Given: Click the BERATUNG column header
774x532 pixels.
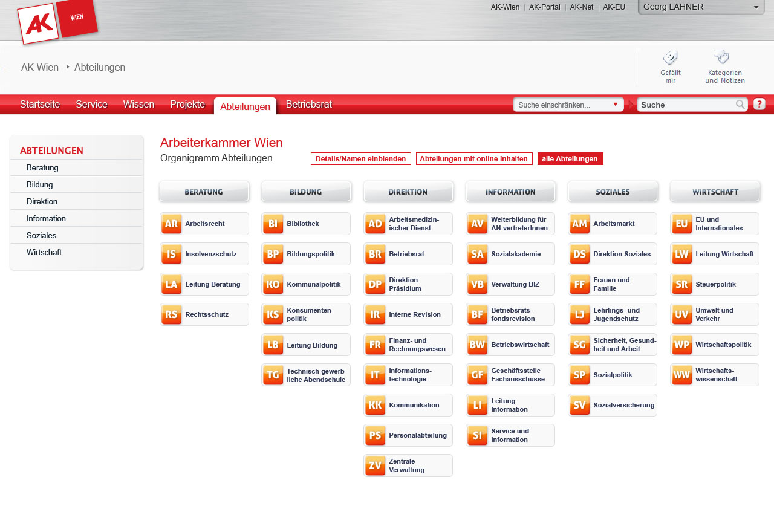Looking at the screenshot, I should [x=204, y=192].
